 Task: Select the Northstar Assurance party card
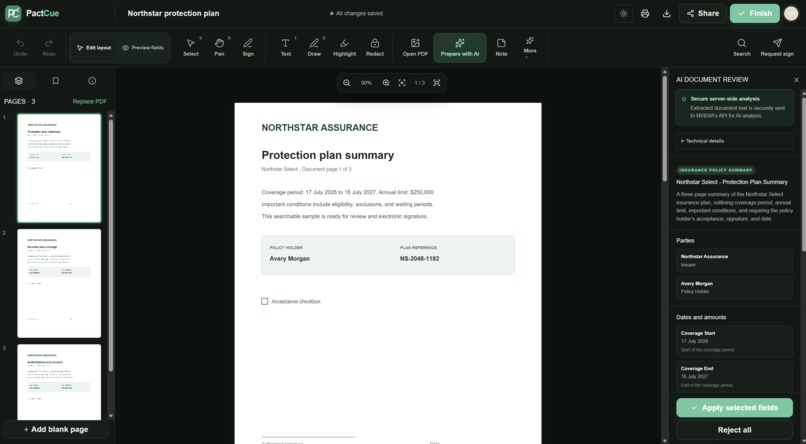734,261
